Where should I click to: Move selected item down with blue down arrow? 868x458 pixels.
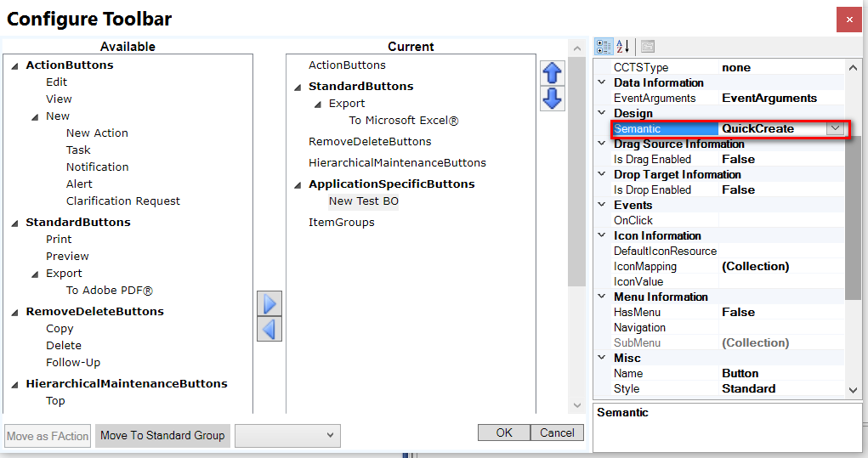point(552,99)
